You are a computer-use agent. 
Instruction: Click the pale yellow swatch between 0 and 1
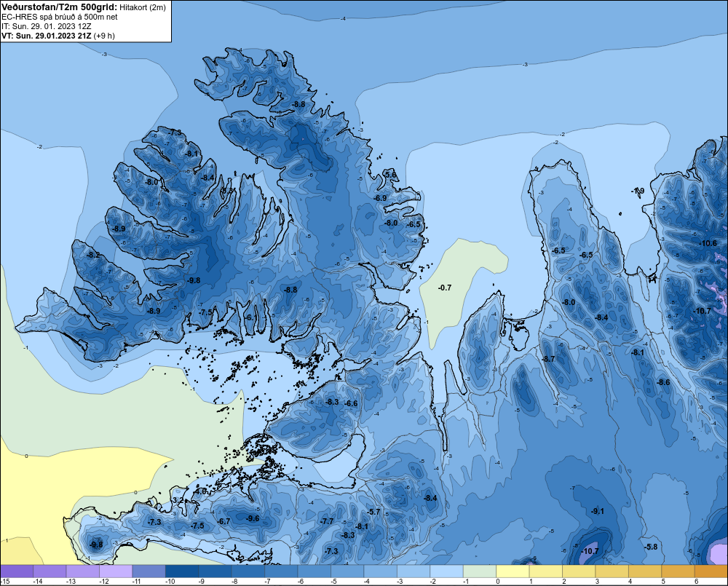(x=513, y=571)
